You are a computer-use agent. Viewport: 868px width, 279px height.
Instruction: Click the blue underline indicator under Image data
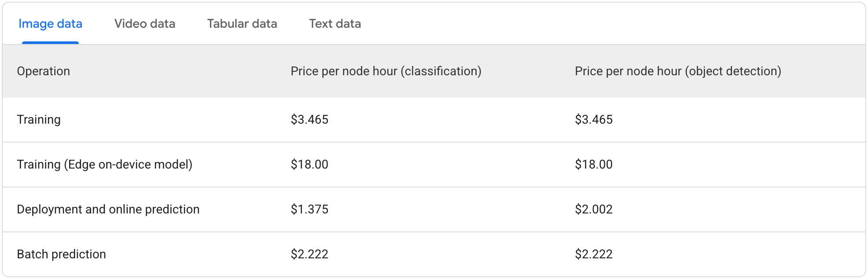point(50,42)
